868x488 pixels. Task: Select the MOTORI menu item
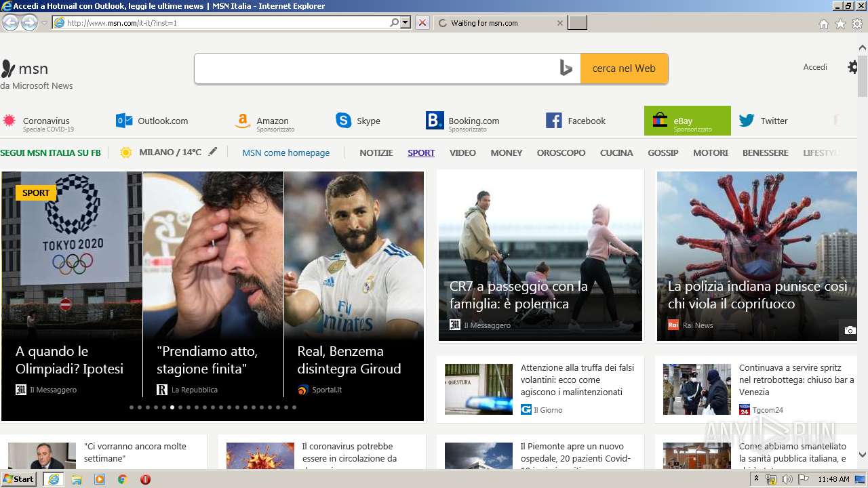[711, 153]
